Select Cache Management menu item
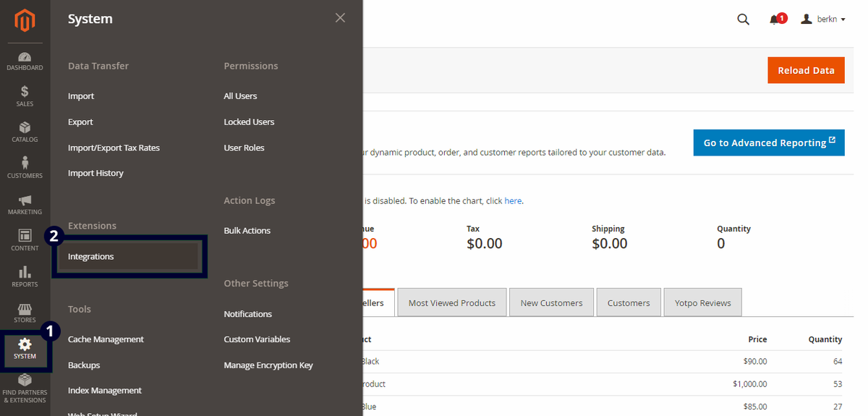868x416 pixels. click(106, 339)
